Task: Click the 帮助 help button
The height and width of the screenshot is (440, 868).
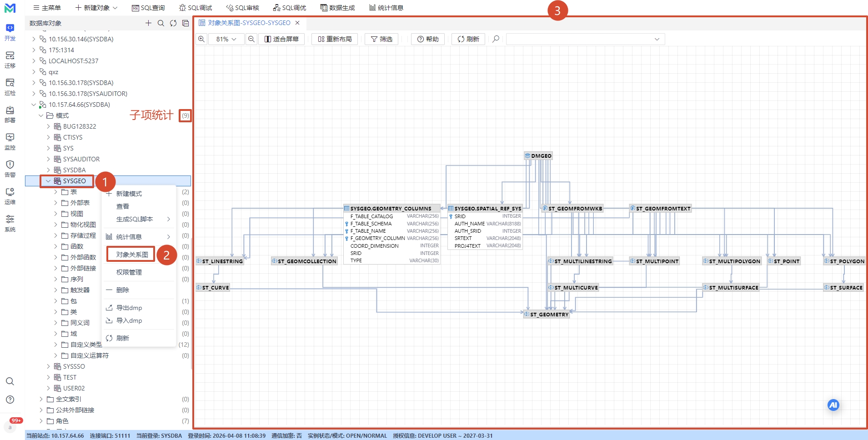Action: click(x=428, y=39)
